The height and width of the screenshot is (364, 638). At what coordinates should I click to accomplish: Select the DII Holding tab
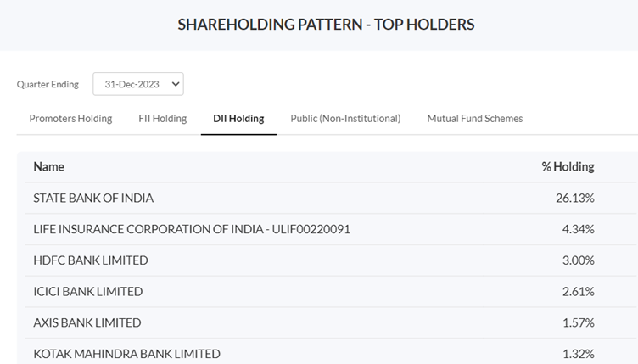click(x=238, y=119)
